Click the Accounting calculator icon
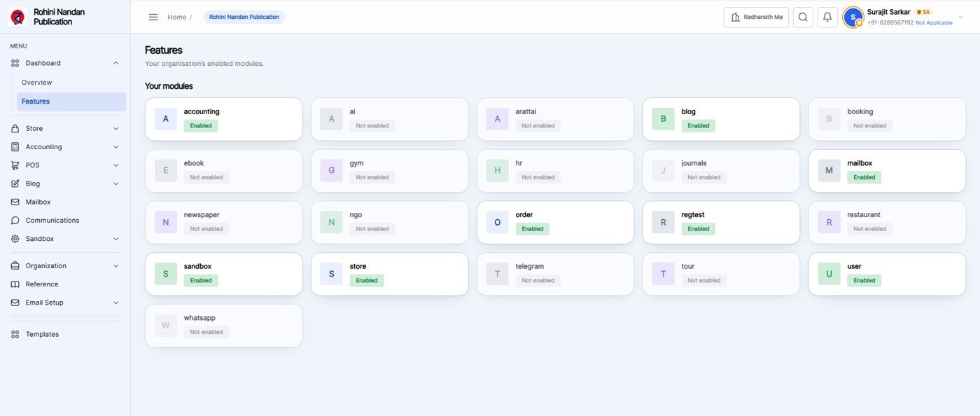 point(15,147)
